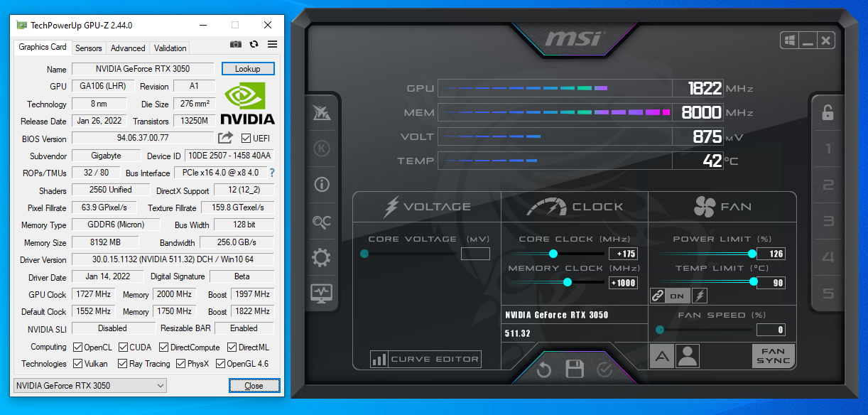Refresh GPU-Z data with the refresh icon
The image size is (868, 415).
coord(254,44)
